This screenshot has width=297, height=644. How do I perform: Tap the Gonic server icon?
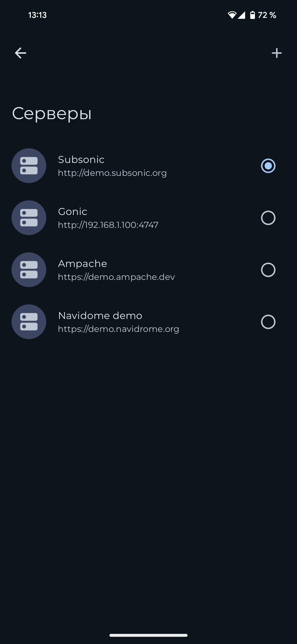tap(29, 218)
